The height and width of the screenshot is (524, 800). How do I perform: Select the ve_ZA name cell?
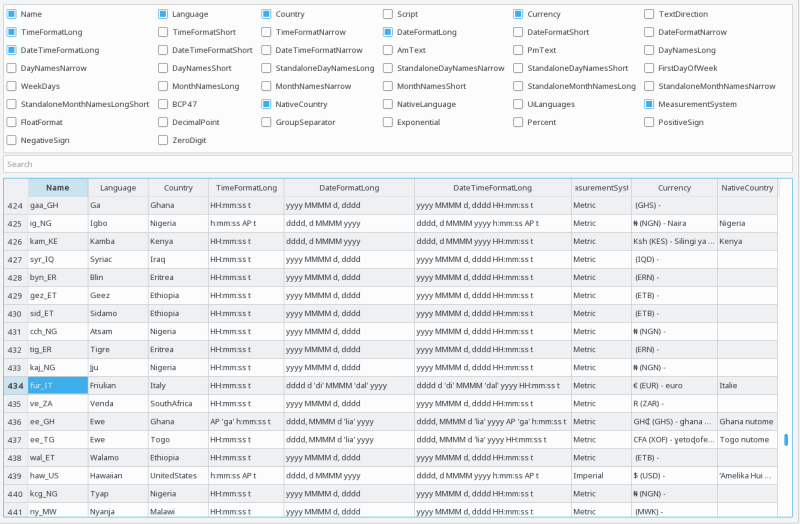(58, 404)
